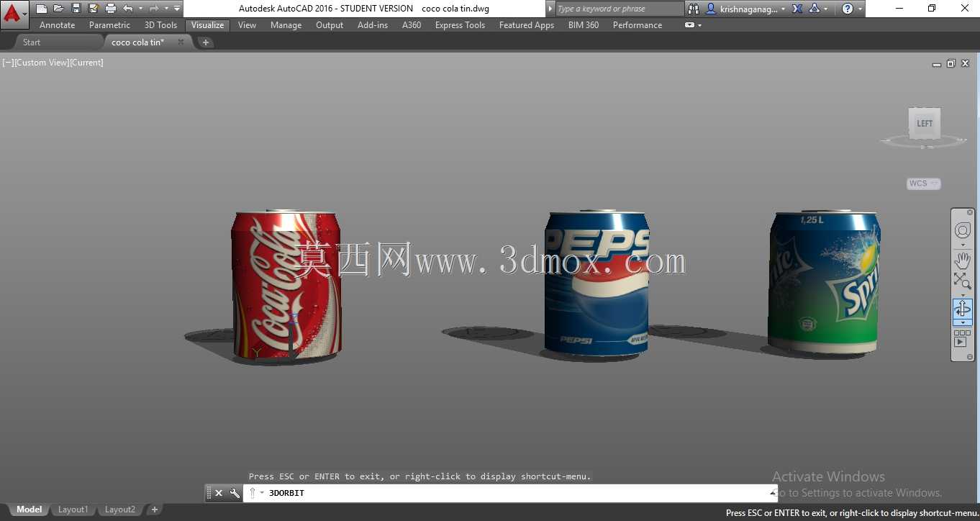Select the Pan hand tool

963,260
